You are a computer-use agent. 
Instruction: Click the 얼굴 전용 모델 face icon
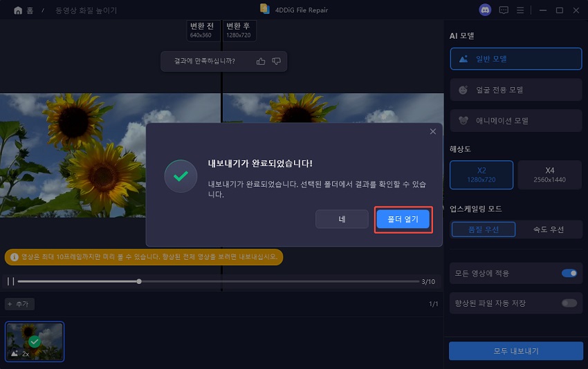pos(463,90)
